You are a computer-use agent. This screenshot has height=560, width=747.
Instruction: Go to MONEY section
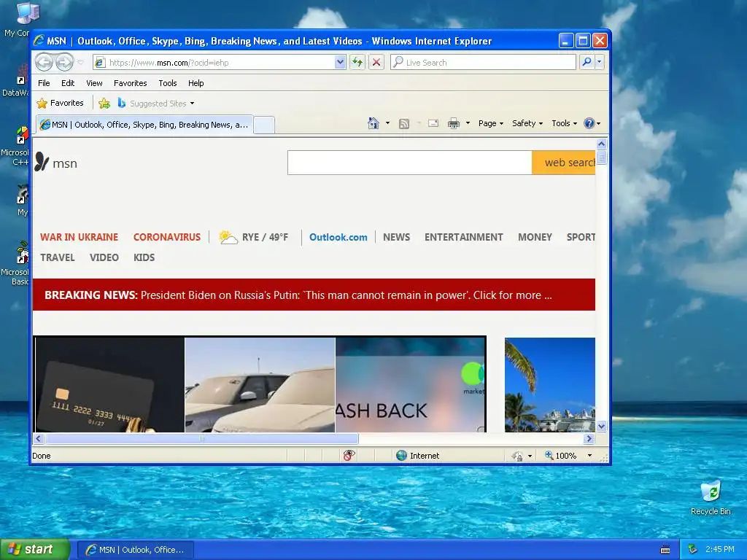pyautogui.click(x=535, y=237)
